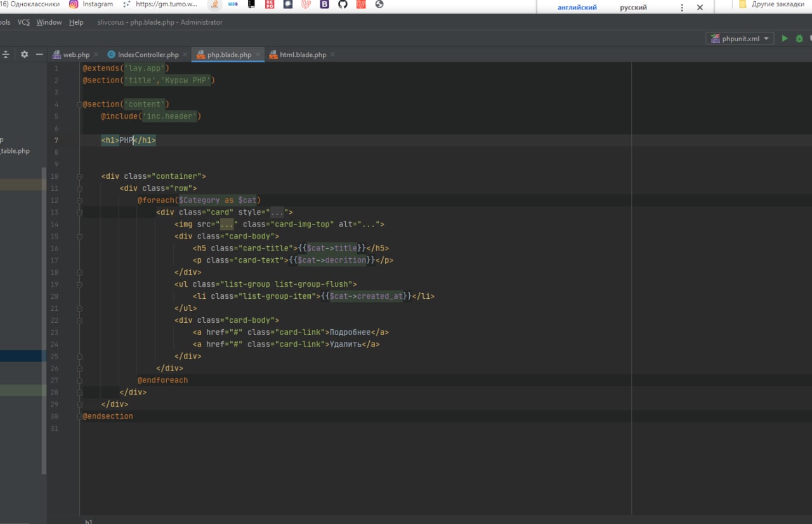The image size is (812, 524).
Task: Click the green Run button
Action: [x=785, y=39]
